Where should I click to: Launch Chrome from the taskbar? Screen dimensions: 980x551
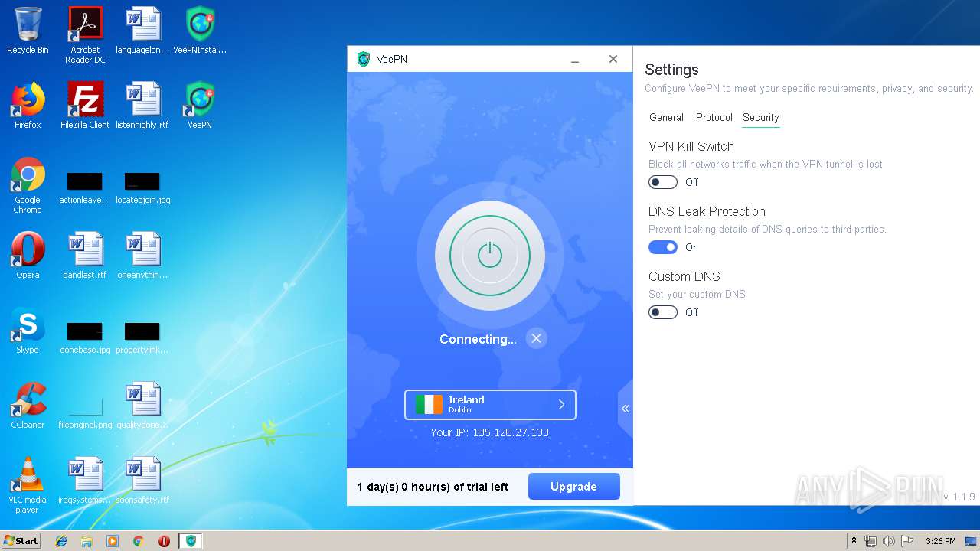[138, 541]
